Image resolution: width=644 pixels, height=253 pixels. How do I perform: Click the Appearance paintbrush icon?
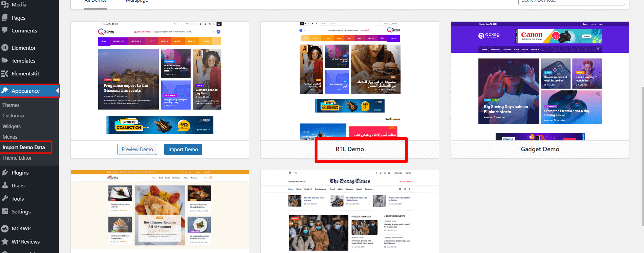[x=5, y=91]
